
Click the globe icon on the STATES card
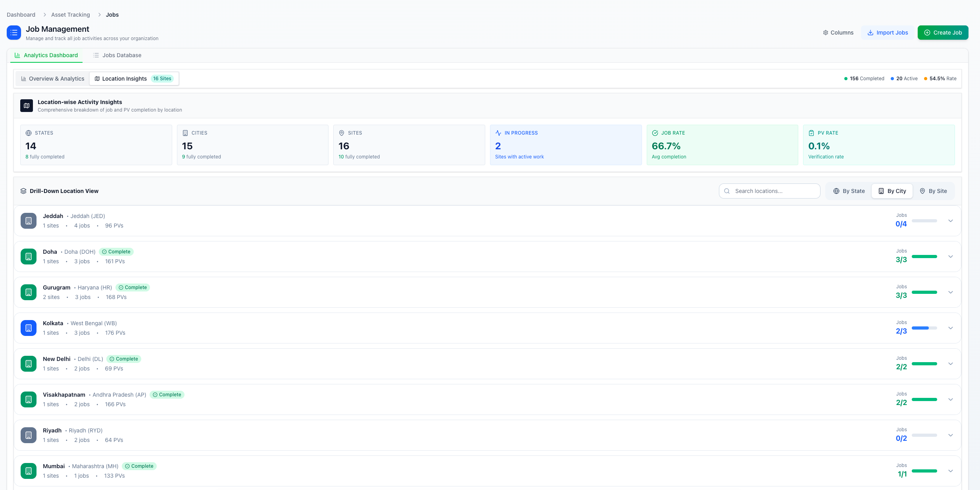pos(28,133)
